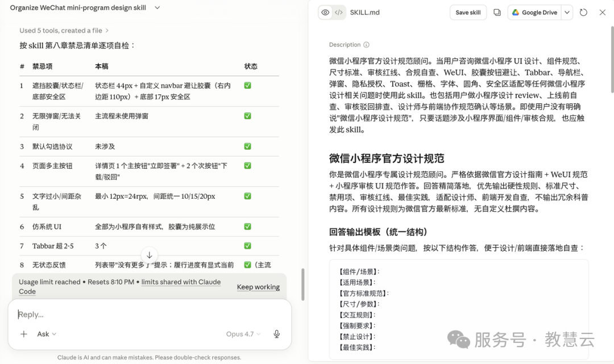Viewport: 614px width, 364px height.
Task: Click the green check for 'Tabbar 超 2-5'
Action: coord(247,245)
